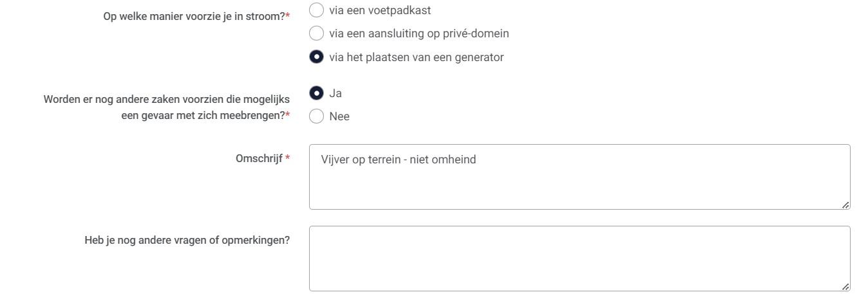Viewport: 868px width, 301px height.
Task: Click resize handle of the remarks text area
Action: point(845,286)
